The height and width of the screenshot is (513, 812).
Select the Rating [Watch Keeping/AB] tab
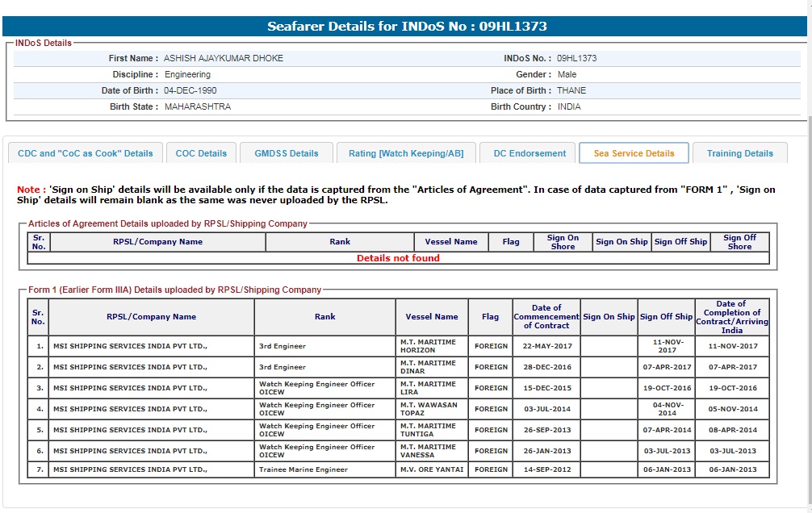coord(406,153)
